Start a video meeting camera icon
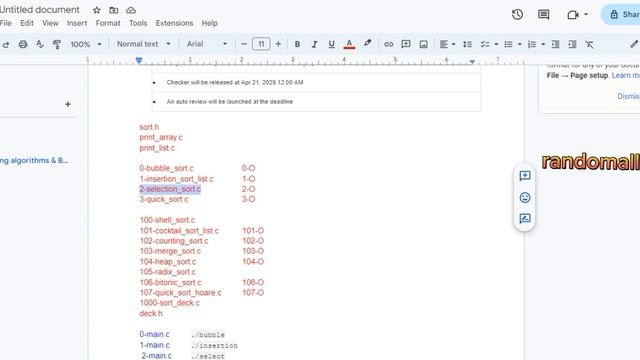This screenshot has height=360, width=640. click(x=573, y=15)
